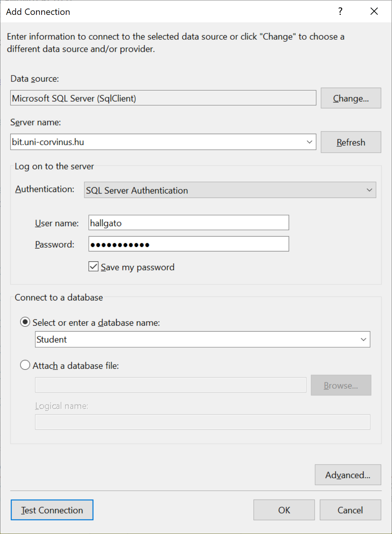The height and width of the screenshot is (534, 392).
Task: Focus the Password input field
Action: pyautogui.click(x=188, y=244)
